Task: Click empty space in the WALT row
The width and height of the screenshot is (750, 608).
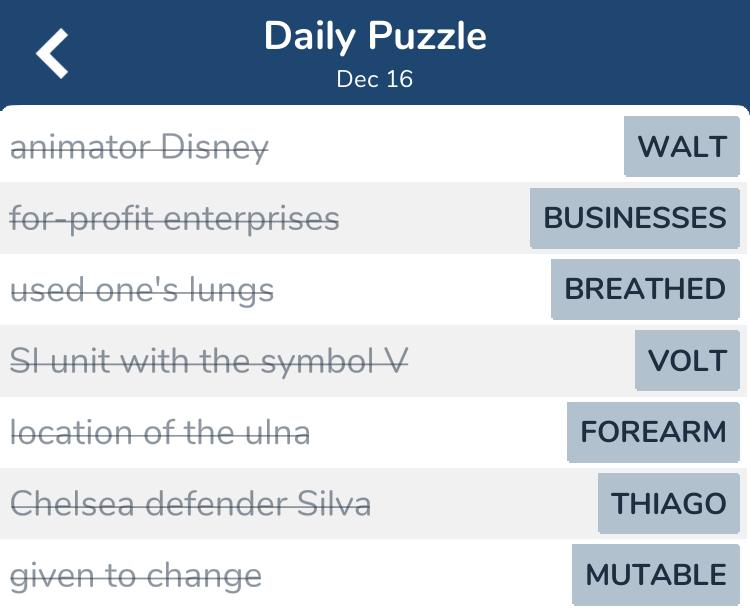Action: coord(445,146)
